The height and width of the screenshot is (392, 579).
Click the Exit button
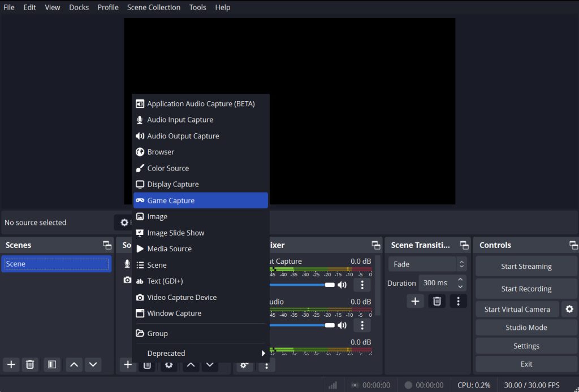click(x=526, y=364)
